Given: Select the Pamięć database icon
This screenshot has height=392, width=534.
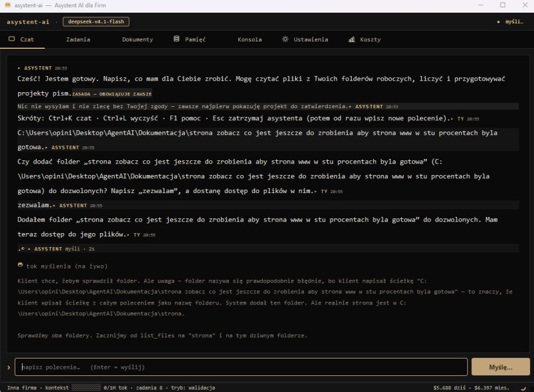Looking at the screenshot, I should (176, 39).
